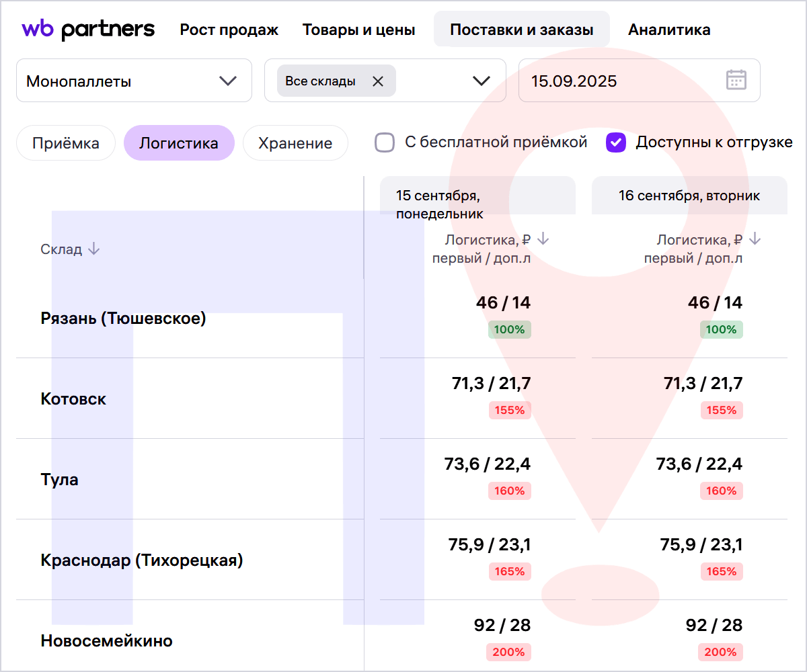
Task: Select the 'Приёмка' tab
Action: pyautogui.click(x=66, y=143)
